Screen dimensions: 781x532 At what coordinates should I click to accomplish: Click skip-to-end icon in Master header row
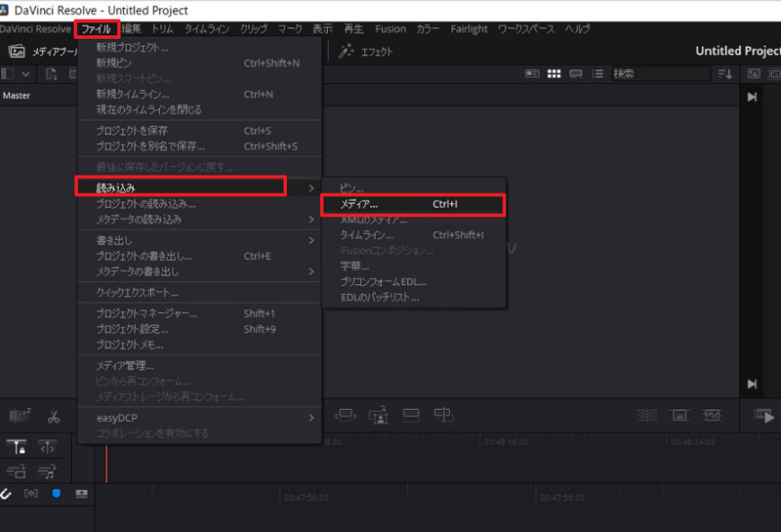(752, 97)
